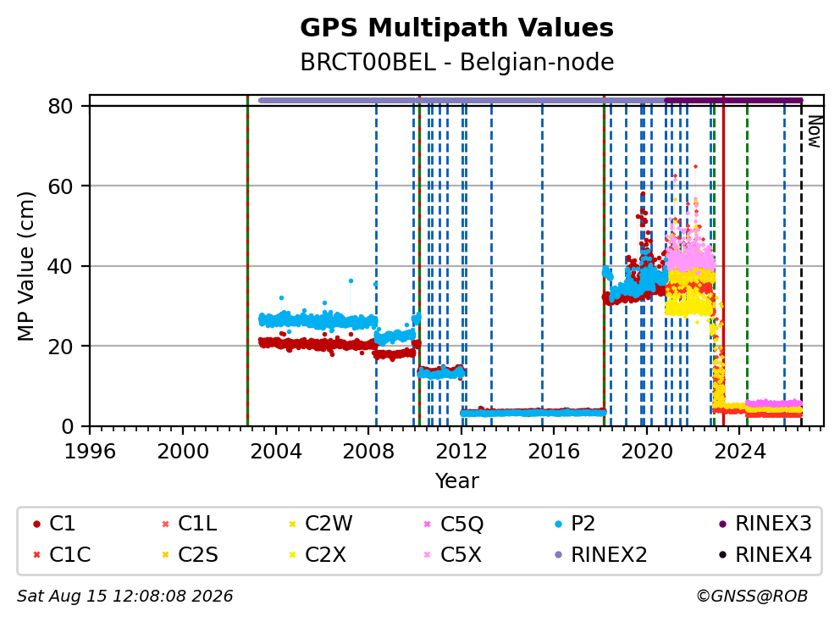840x622 pixels.
Task: Select the RINEX3 legend entry
Action: pos(765,524)
